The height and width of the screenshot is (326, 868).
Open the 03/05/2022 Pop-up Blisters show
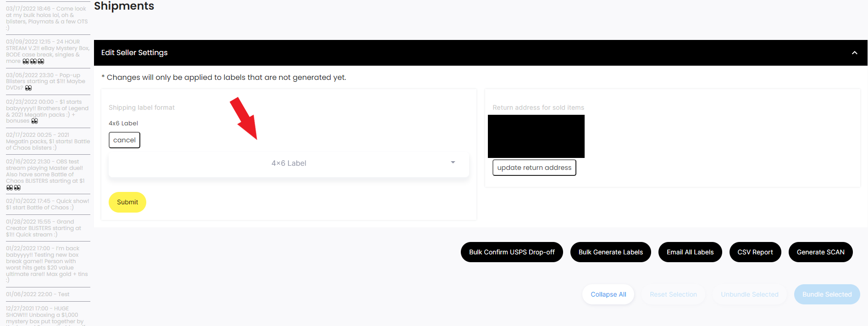pos(47,81)
